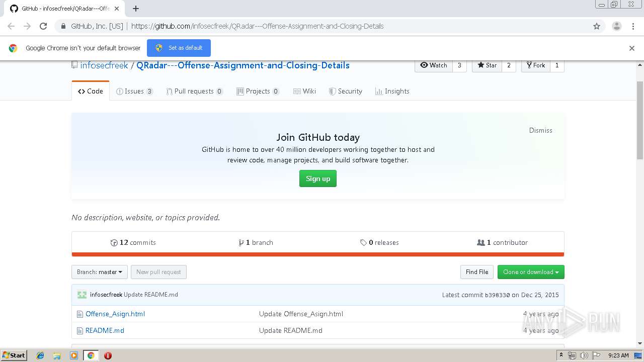Open the latest commit hash b398330
Screen dimensions: 644x362
click(497, 295)
